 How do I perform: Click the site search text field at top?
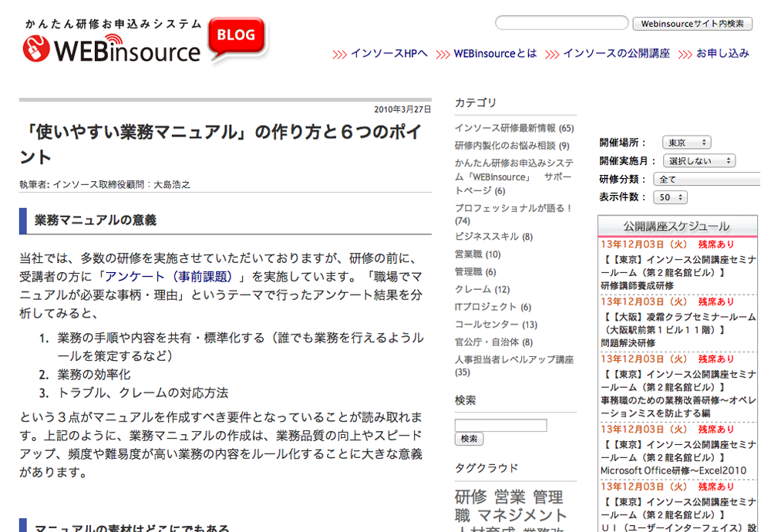[x=561, y=23]
